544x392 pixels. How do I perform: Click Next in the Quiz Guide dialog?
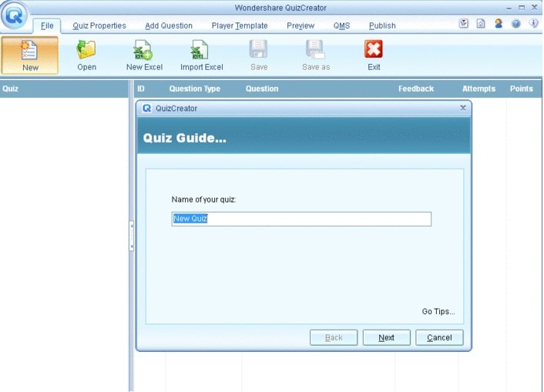point(387,337)
